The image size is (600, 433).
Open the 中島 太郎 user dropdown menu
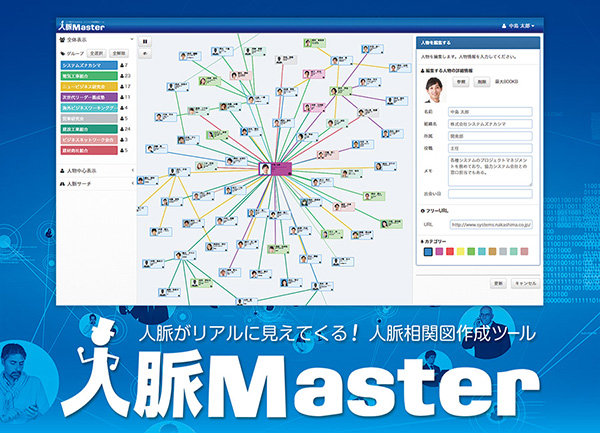(518, 26)
